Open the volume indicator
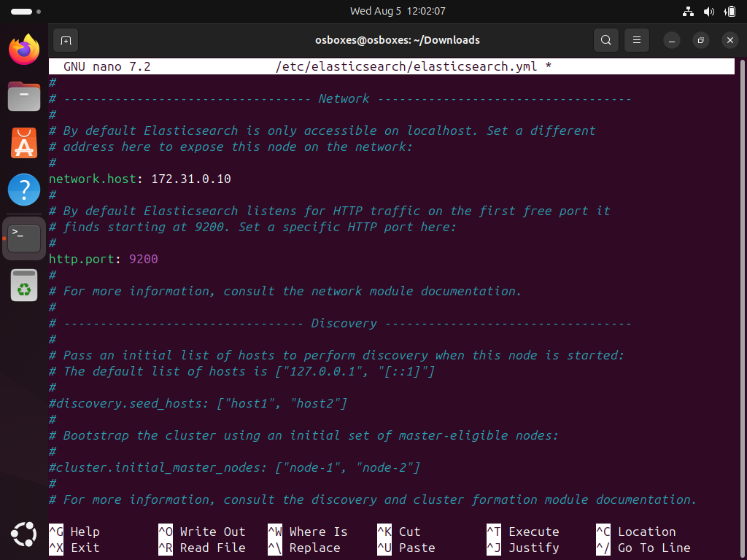This screenshot has width=747, height=560. (x=709, y=12)
